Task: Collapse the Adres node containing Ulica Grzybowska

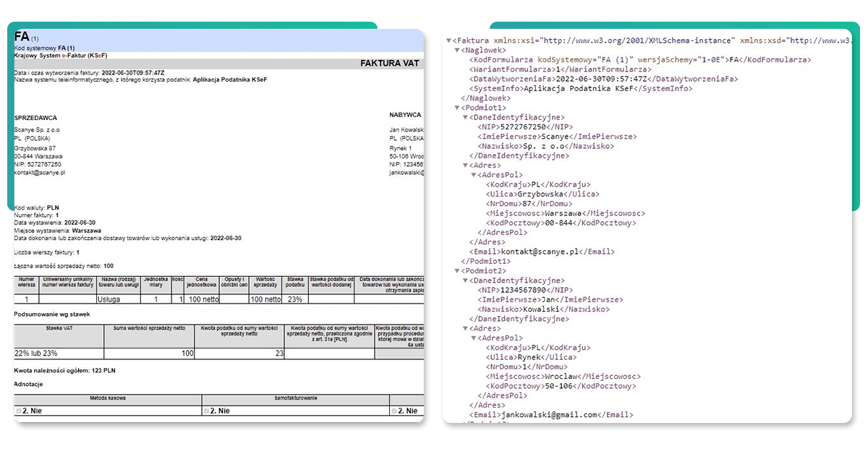Action: 464,165
